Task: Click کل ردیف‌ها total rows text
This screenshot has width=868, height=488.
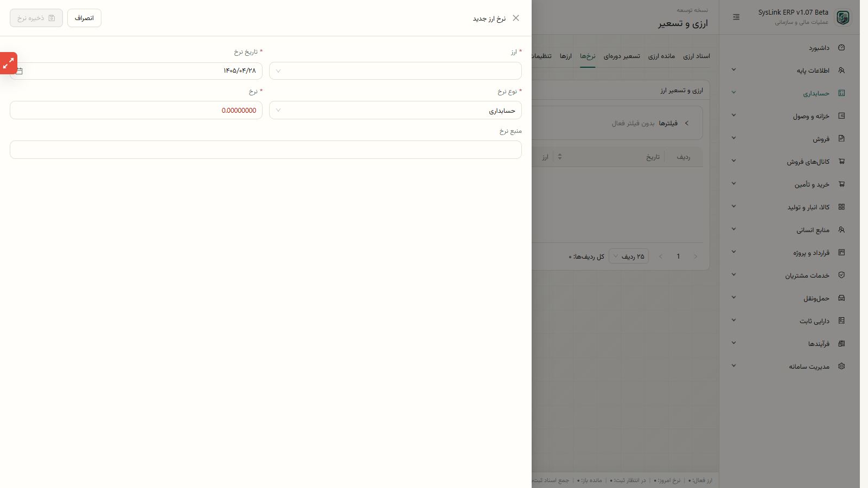Action: pyautogui.click(x=586, y=256)
